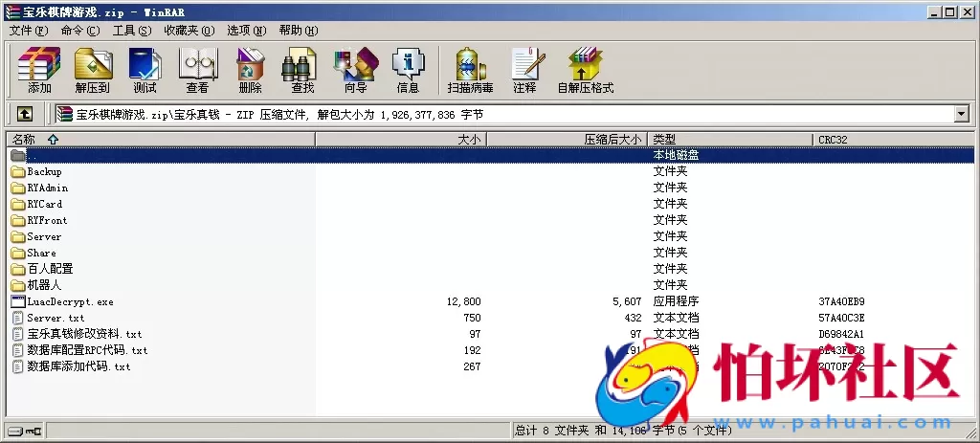The image size is (980, 443).
Task: Select the file 宝乐真钱修改资料.txt
Action: (x=84, y=334)
